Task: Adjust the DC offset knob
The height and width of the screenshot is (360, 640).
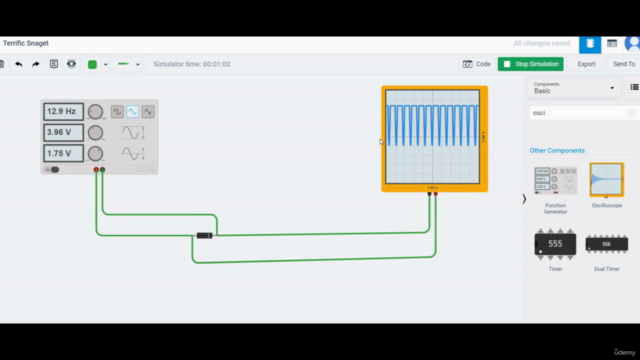Action: point(96,154)
